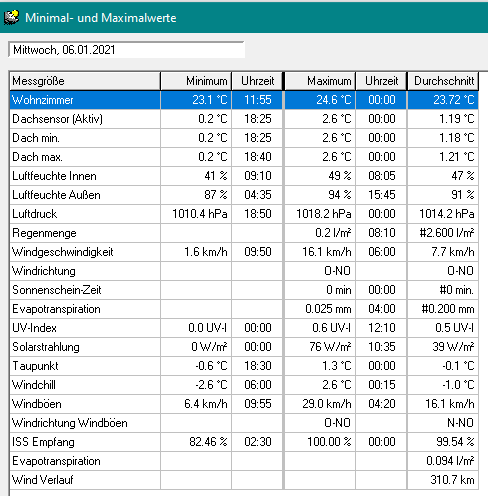Sort by the Messgröße column header
488x496 pixels.
click(85, 81)
